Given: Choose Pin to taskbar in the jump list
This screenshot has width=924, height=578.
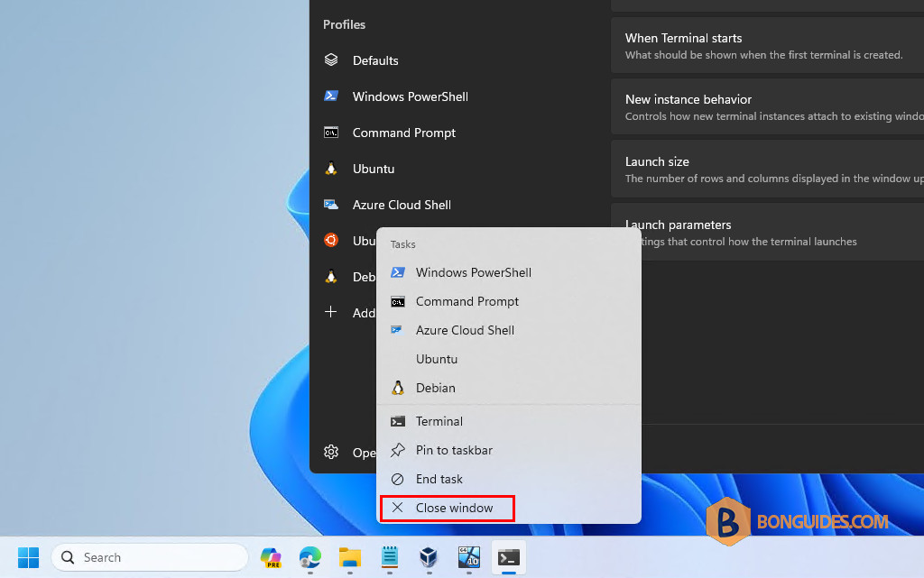Looking at the screenshot, I should pos(509,450).
